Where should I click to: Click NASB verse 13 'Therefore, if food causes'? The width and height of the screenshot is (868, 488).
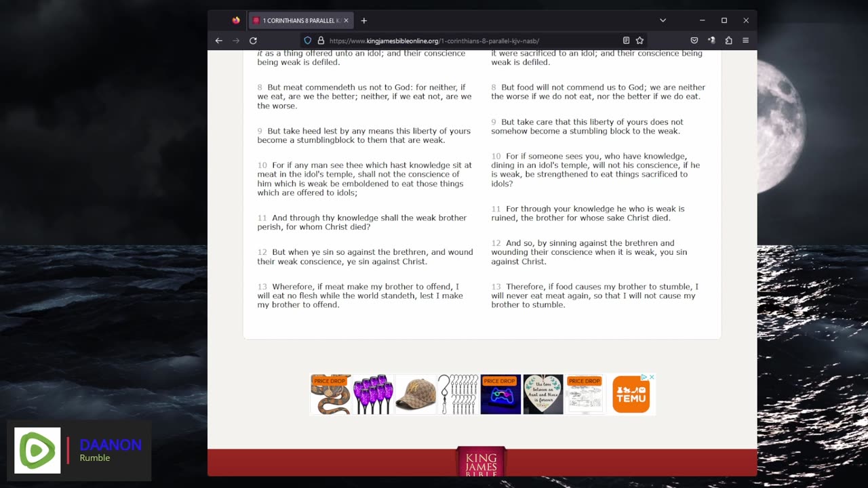pyautogui.click(x=595, y=296)
